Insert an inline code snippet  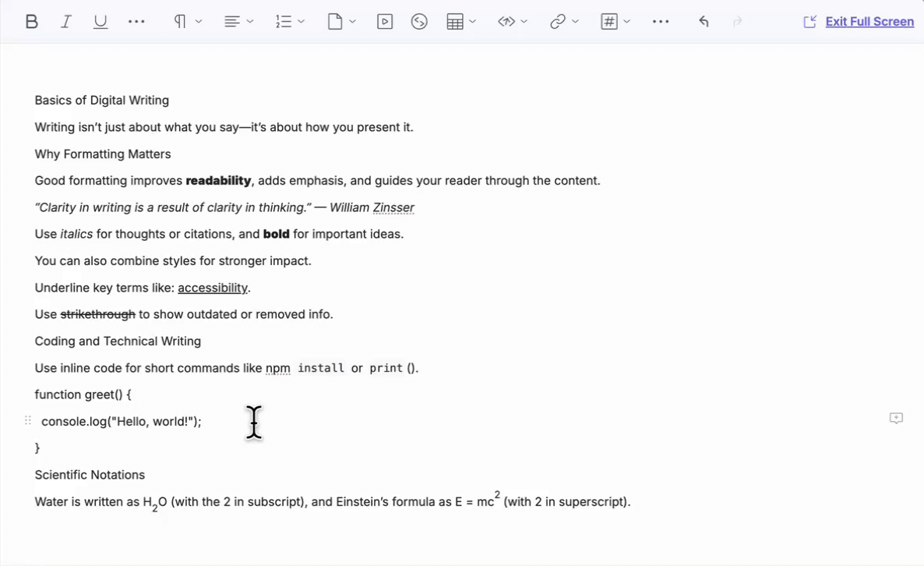(x=507, y=21)
